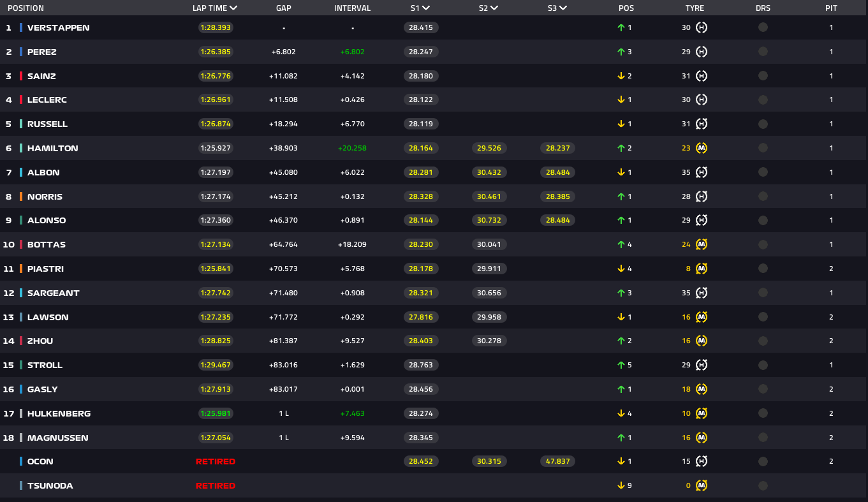Click Tsunoda's DRS indicator dot
This screenshot has height=502, width=868.
click(x=763, y=485)
